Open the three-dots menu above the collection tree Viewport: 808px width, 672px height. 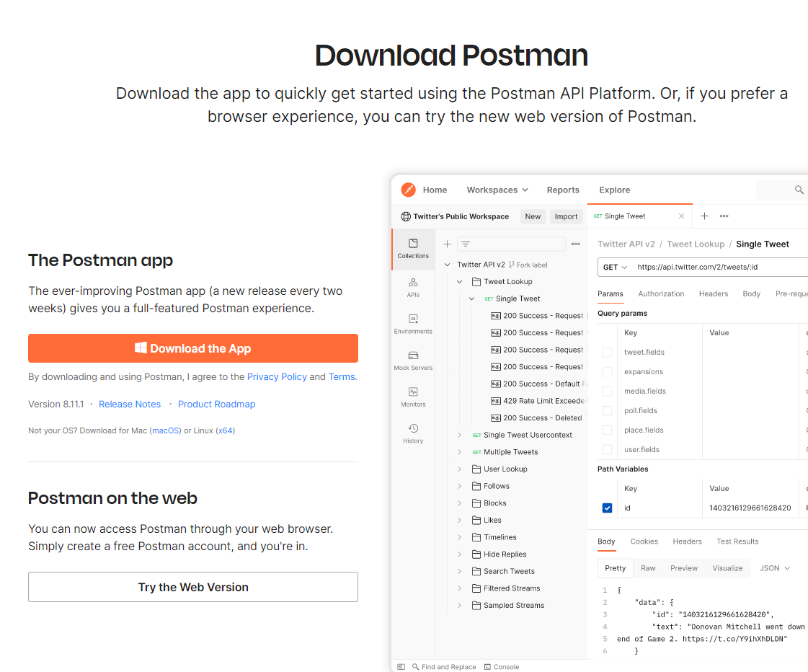[x=576, y=244]
